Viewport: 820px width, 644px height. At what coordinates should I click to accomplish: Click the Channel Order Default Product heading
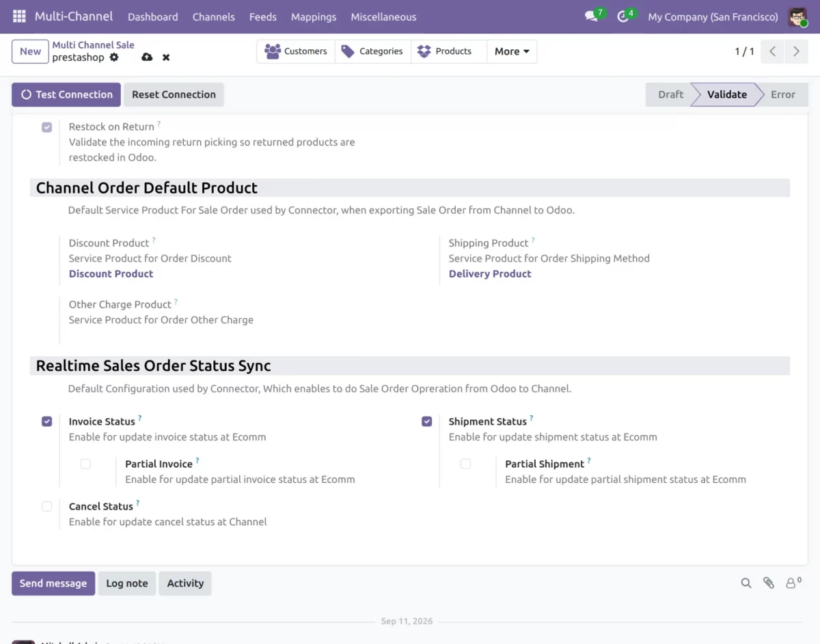147,188
